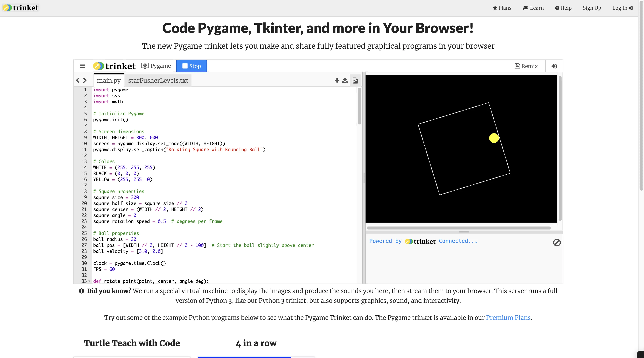644x358 pixels.
Task: Open the Plans page
Action: [x=502, y=8]
